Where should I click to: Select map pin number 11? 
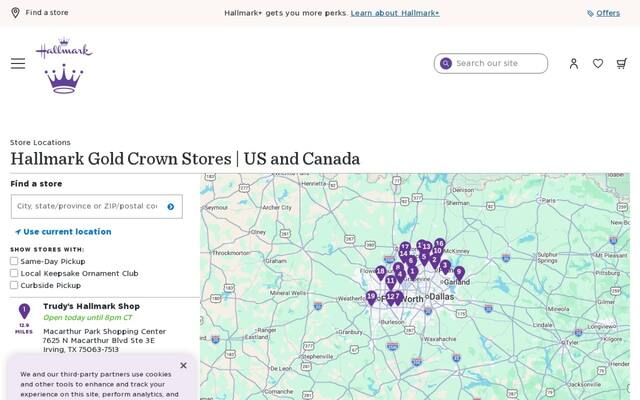(391, 282)
